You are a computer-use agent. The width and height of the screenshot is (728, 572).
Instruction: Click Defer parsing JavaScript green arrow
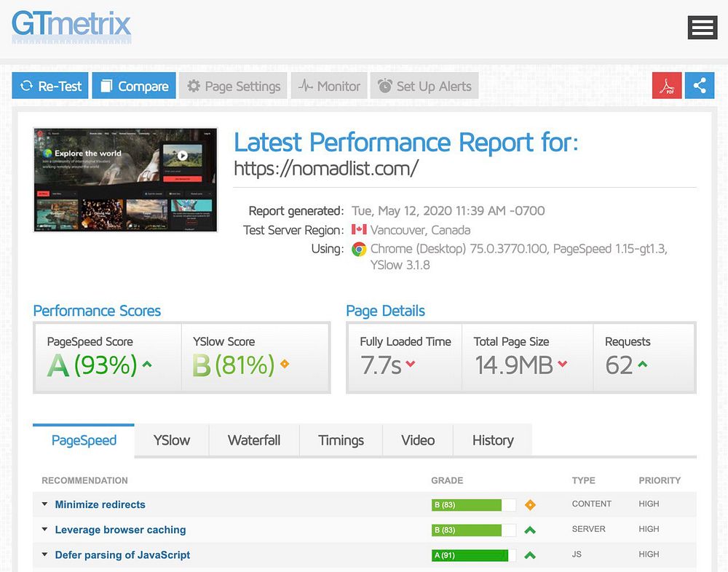click(x=530, y=555)
